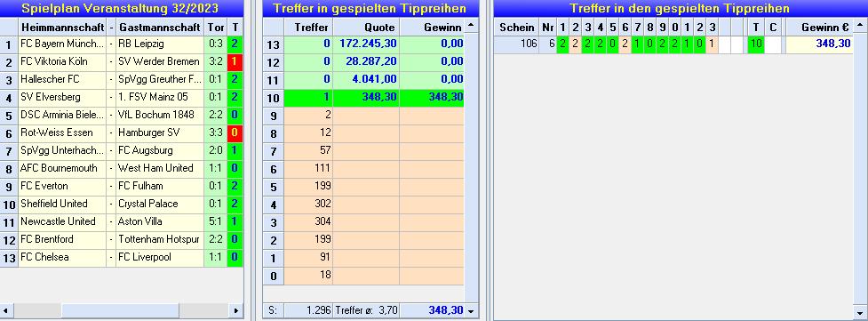Viewport: 868px width, 321px height.
Task: Select the FC Augsburg cell
Action: [160, 151]
